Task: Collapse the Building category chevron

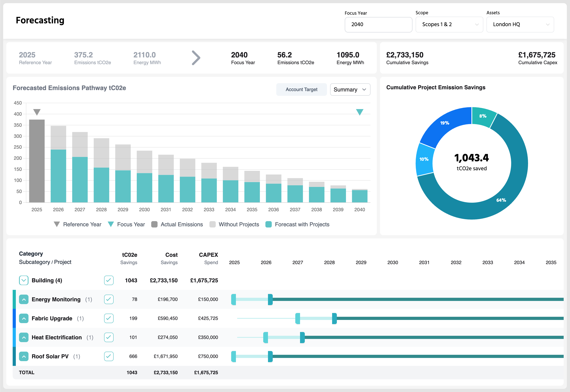Action: pyautogui.click(x=24, y=280)
